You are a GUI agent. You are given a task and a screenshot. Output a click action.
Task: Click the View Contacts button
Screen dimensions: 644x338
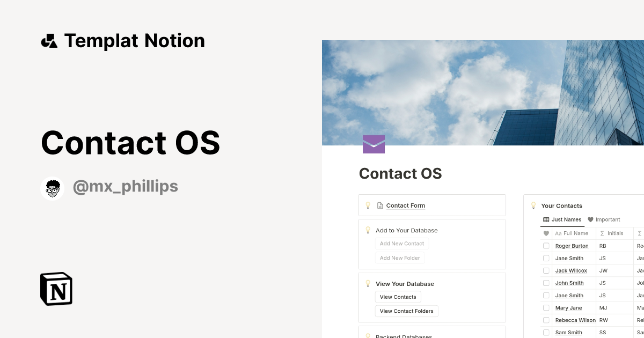point(398,297)
